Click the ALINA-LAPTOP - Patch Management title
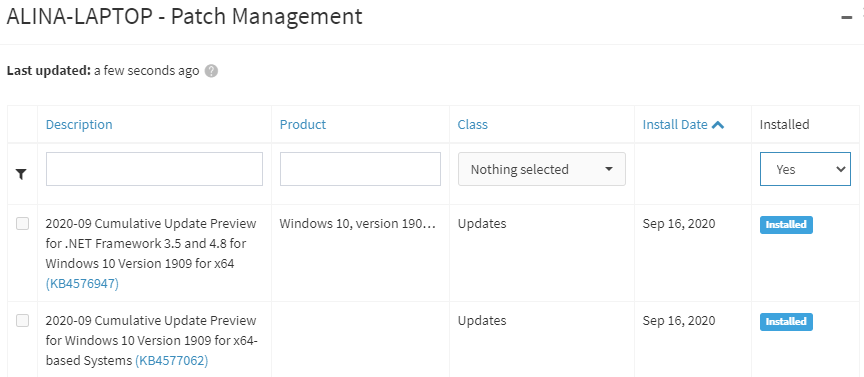The image size is (864, 377). click(x=185, y=17)
